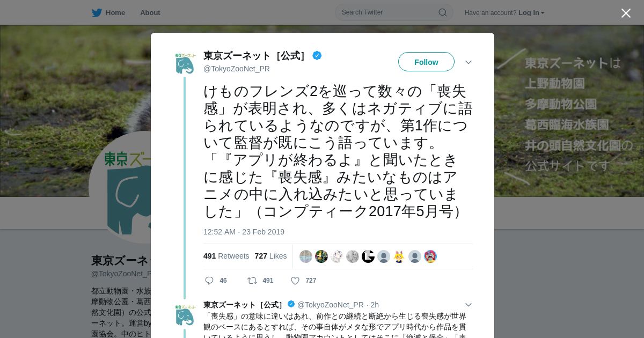Viewport: 644px width, 338px height.
Task: Open the 12:52 AM - 23 Feb 2019 timestamp
Action: click(244, 232)
